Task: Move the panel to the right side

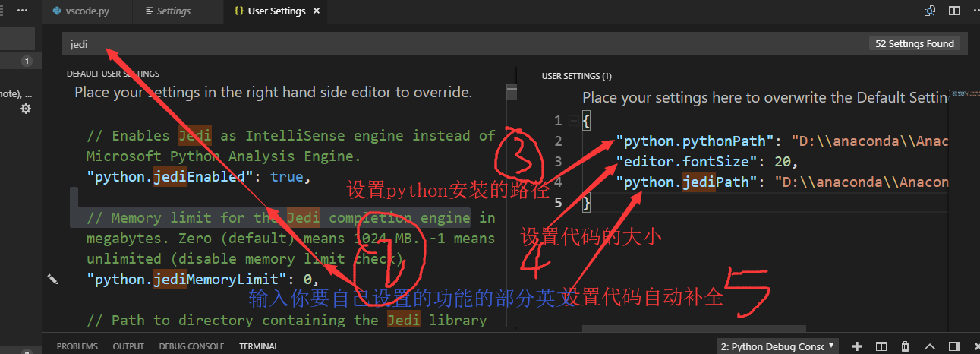Action: pyautogui.click(x=954, y=346)
